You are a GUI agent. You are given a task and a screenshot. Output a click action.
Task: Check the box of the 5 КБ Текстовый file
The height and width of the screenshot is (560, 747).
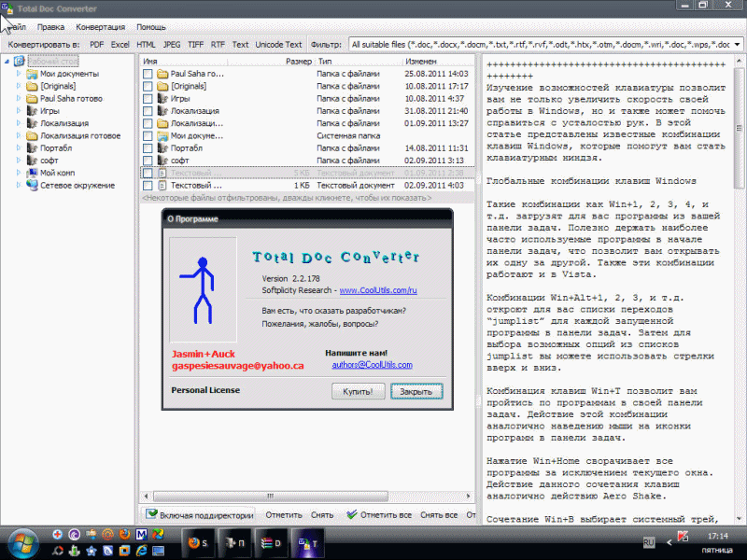click(x=148, y=173)
